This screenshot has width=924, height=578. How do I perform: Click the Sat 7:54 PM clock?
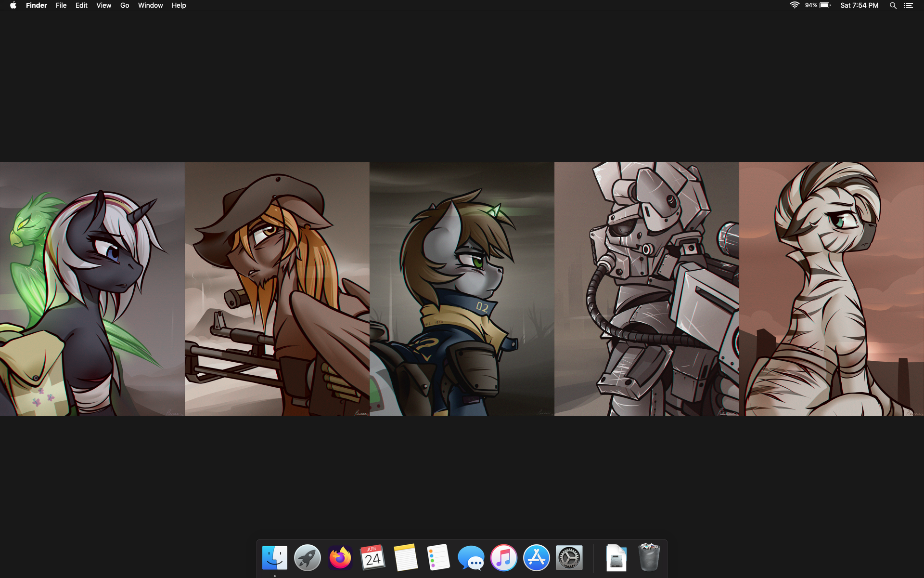coord(859,5)
